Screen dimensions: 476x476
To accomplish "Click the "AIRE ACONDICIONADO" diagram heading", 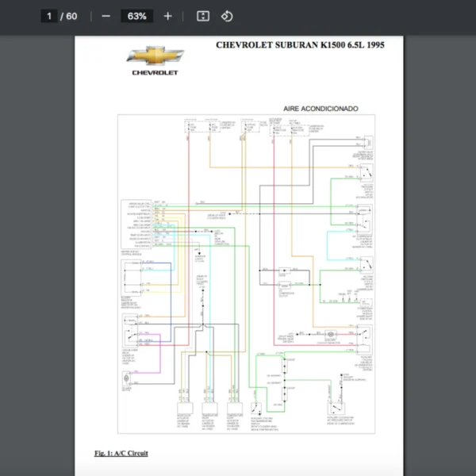I will [x=321, y=109].
